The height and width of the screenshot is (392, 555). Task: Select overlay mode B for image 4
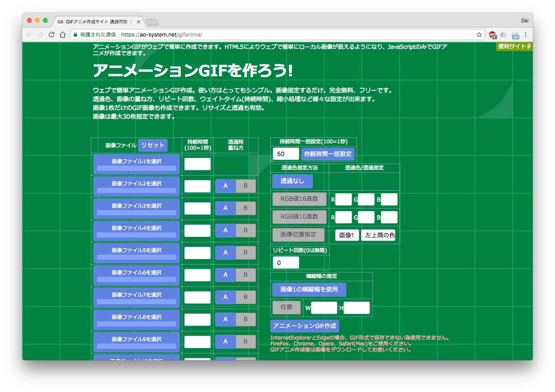[246, 230]
